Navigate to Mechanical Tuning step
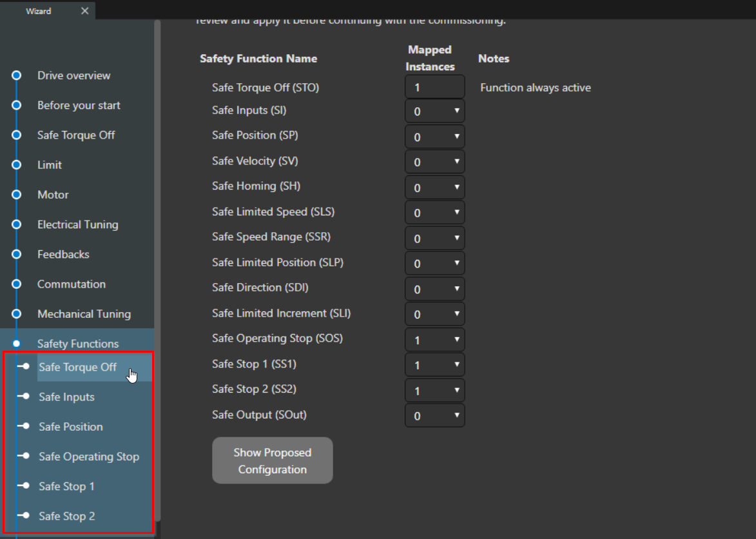 pyautogui.click(x=84, y=314)
